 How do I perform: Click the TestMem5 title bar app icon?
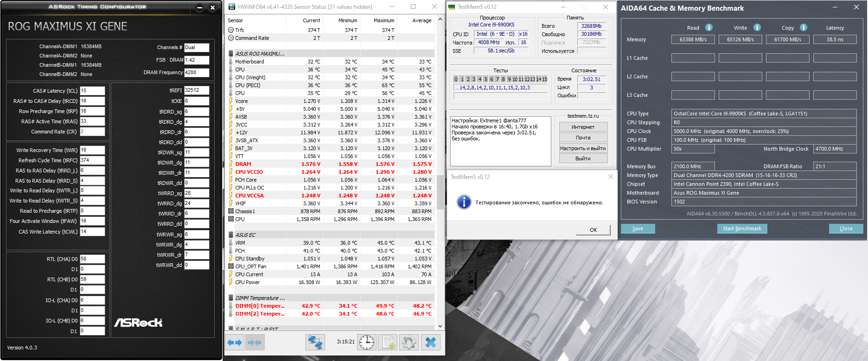point(452,7)
